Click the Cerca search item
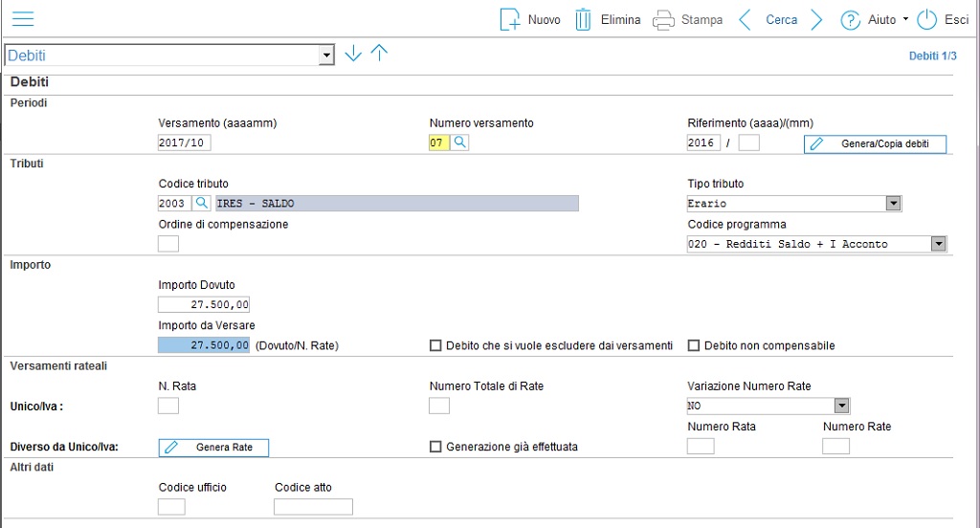Image resolution: width=980 pixels, height=528 pixels. click(782, 20)
